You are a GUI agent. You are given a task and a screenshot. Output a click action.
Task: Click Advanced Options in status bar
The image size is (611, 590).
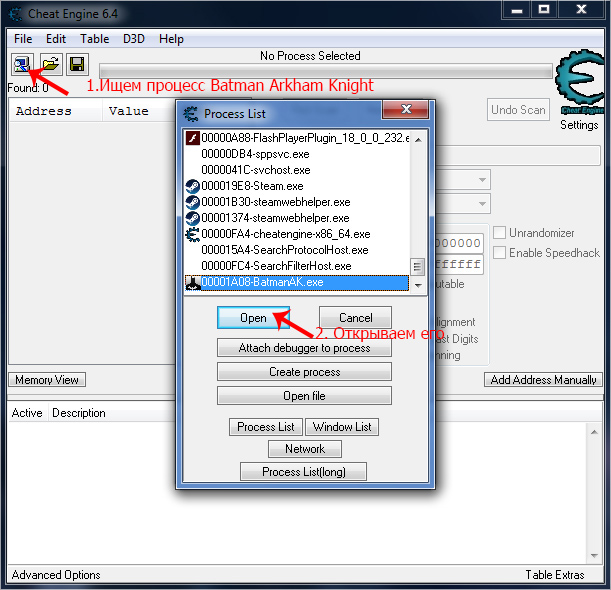(56, 575)
